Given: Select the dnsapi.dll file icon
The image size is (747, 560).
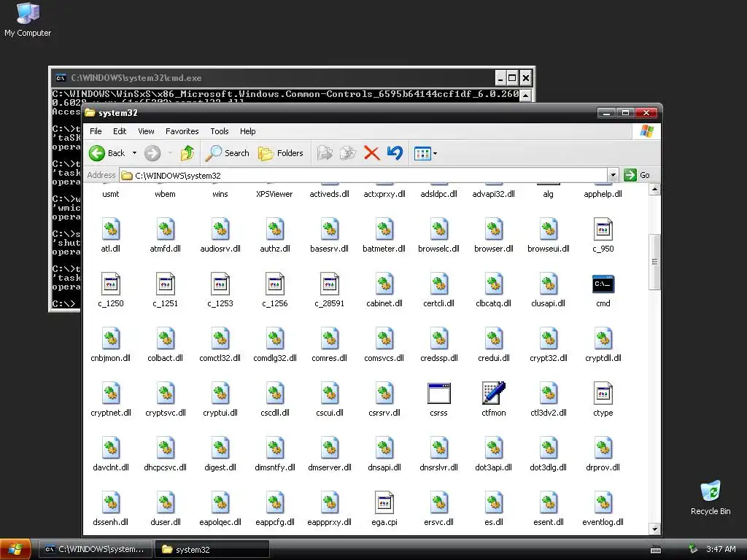Looking at the screenshot, I should click(x=384, y=448).
